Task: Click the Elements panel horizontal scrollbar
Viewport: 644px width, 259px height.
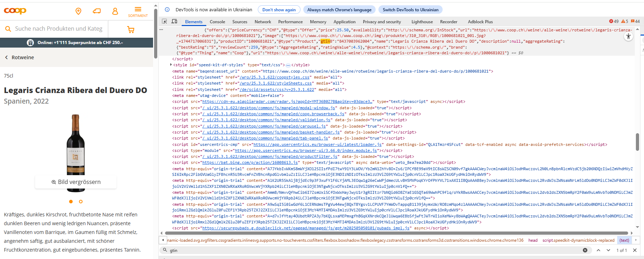Action: tap(396, 233)
